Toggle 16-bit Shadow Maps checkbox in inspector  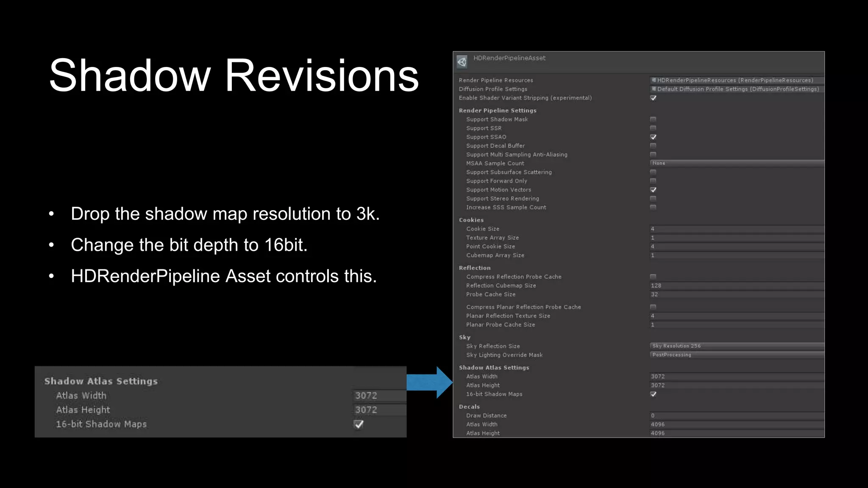(x=653, y=394)
